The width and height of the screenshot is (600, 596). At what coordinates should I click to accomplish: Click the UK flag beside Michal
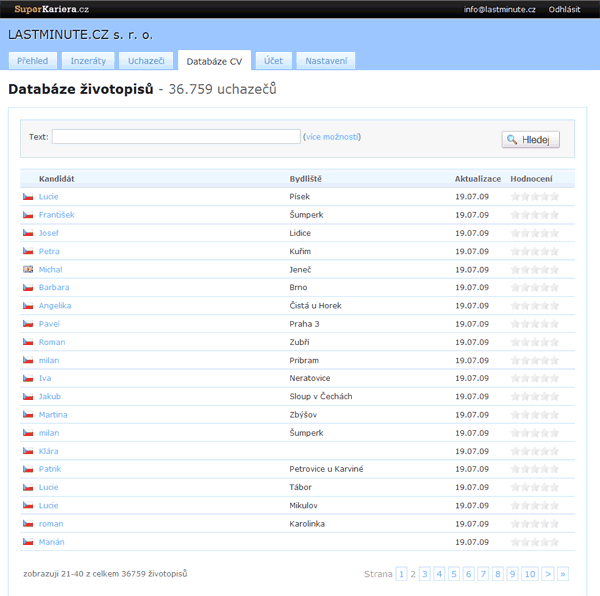click(28, 269)
